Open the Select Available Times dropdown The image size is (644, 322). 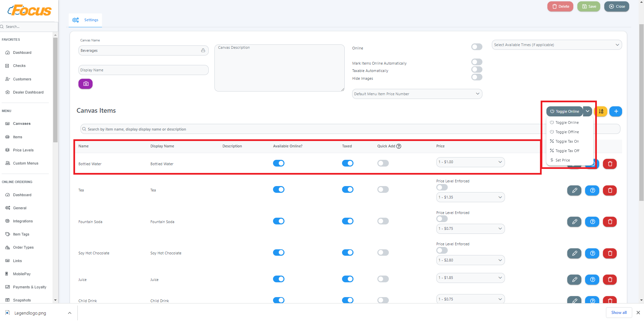[556, 44]
